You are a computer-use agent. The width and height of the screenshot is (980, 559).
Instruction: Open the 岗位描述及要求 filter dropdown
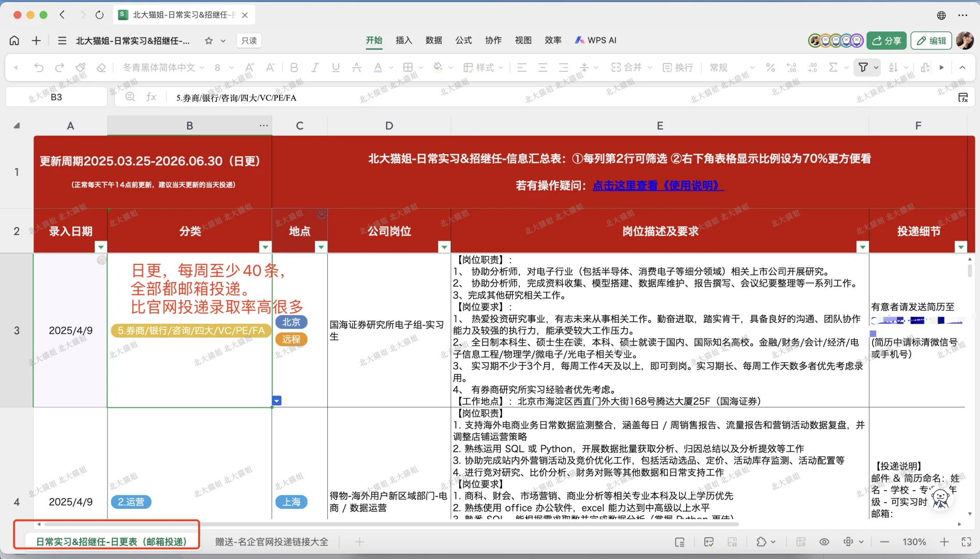(863, 247)
